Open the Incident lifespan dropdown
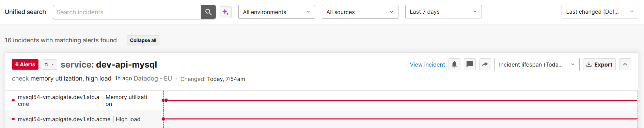 pos(537,65)
